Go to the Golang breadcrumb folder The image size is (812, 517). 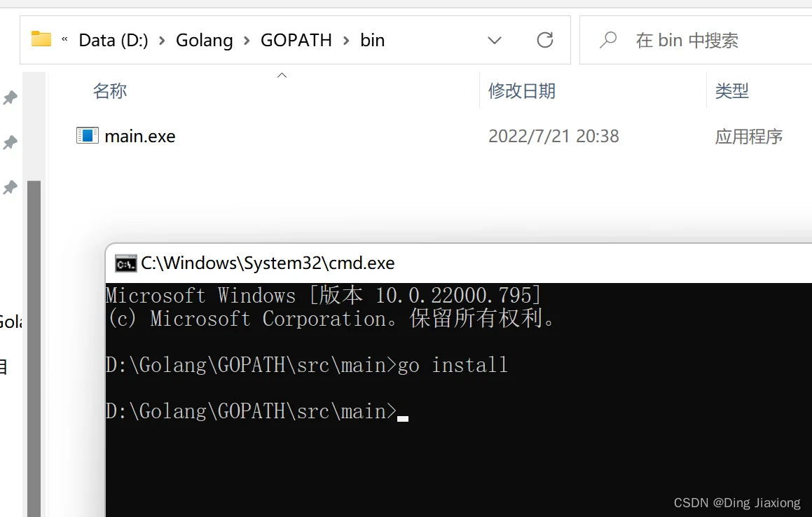click(x=204, y=41)
